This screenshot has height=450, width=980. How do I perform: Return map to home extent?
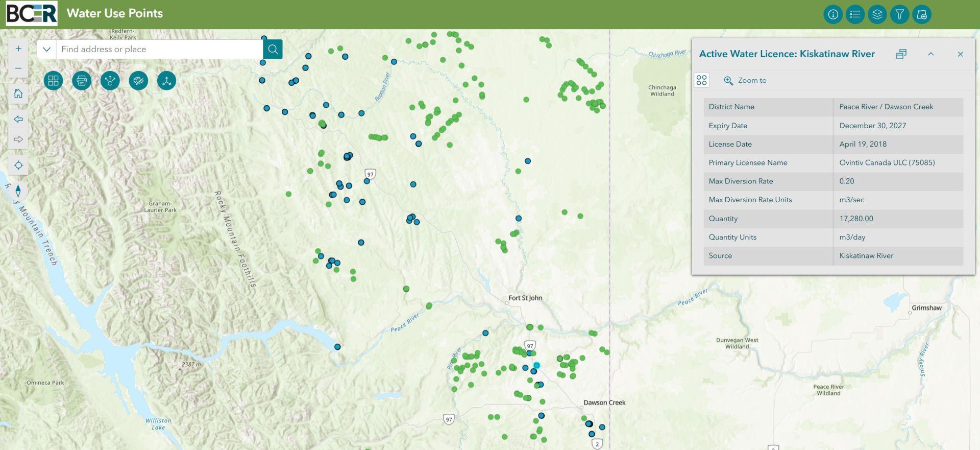click(18, 93)
